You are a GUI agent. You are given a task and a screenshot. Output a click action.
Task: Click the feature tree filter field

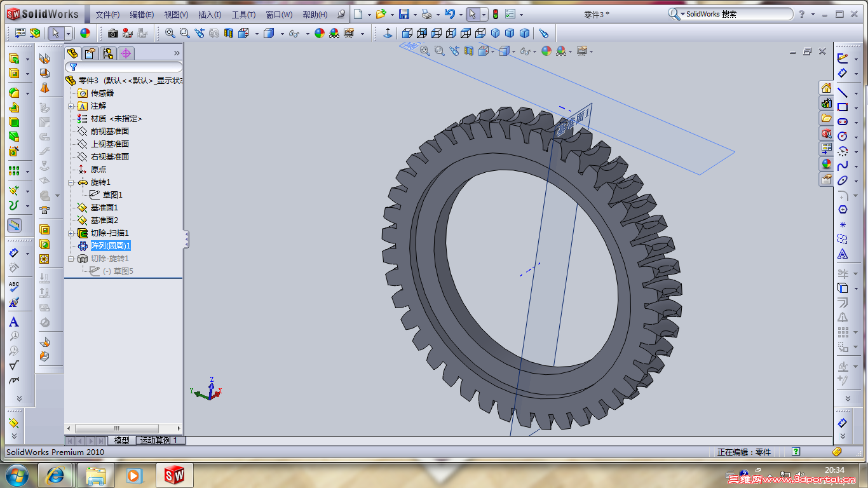point(124,67)
